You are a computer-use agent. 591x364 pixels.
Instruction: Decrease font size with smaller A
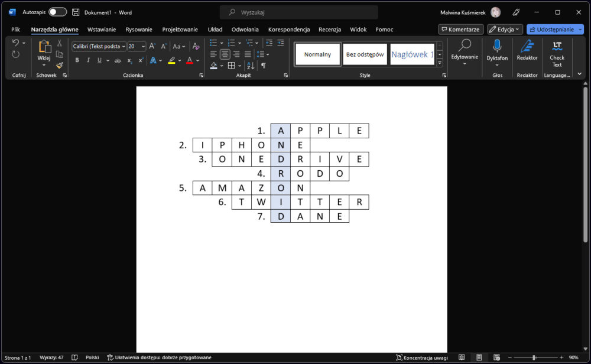(x=164, y=46)
